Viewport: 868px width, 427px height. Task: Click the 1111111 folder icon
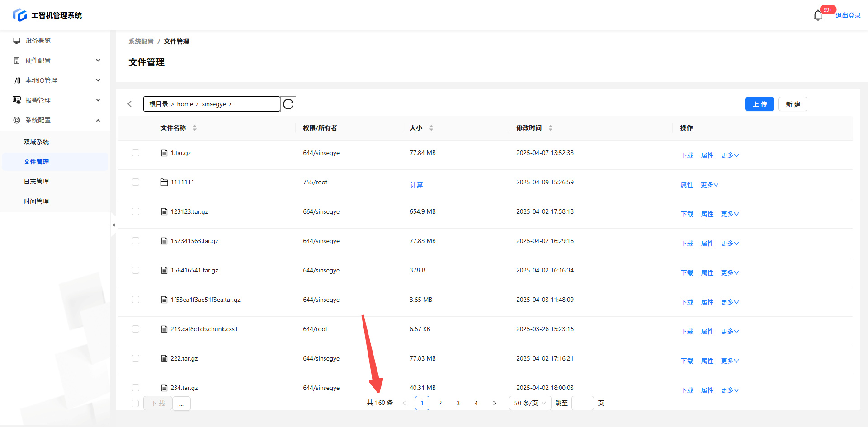pos(164,183)
